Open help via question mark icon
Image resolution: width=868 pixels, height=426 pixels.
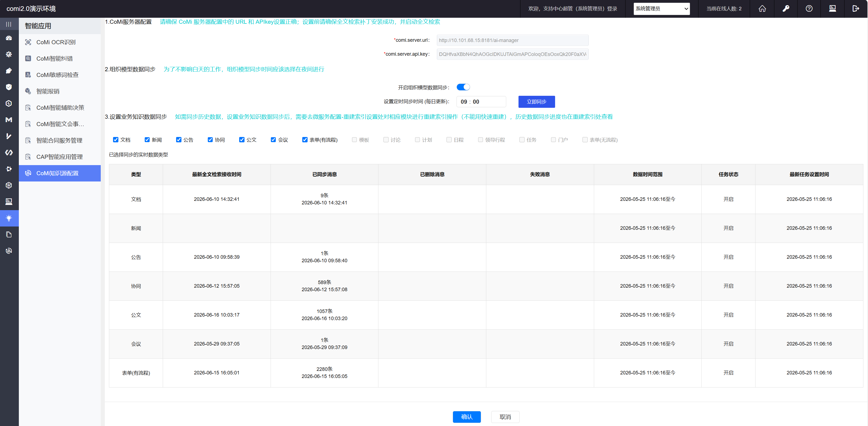pos(809,9)
